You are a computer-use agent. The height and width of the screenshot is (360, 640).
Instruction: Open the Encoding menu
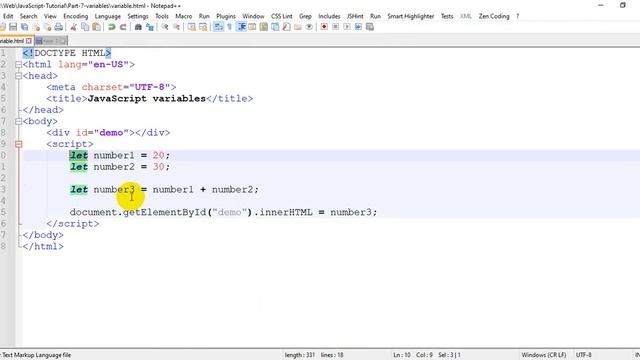[76, 16]
